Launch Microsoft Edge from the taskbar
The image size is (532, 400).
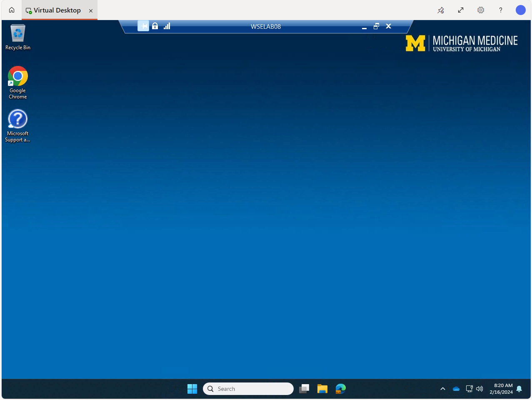point(340,389)
